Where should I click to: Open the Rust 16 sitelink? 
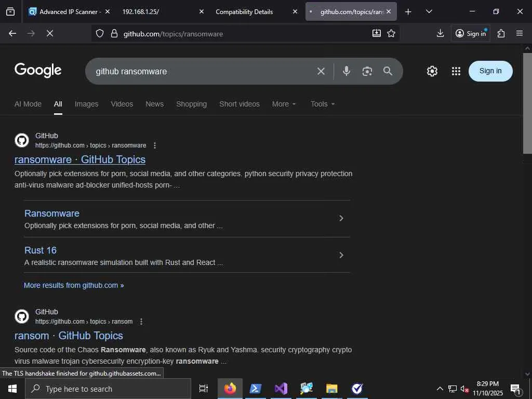point(41,250)
